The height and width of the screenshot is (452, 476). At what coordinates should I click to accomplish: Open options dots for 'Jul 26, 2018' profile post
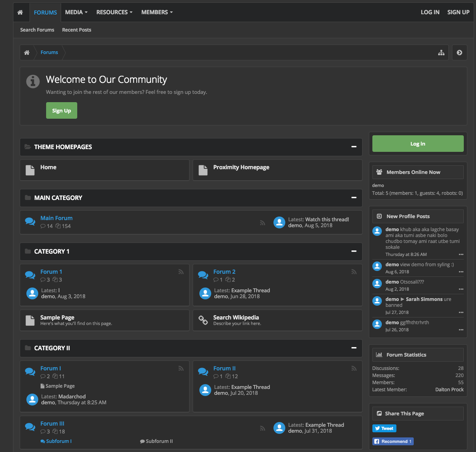461,330
